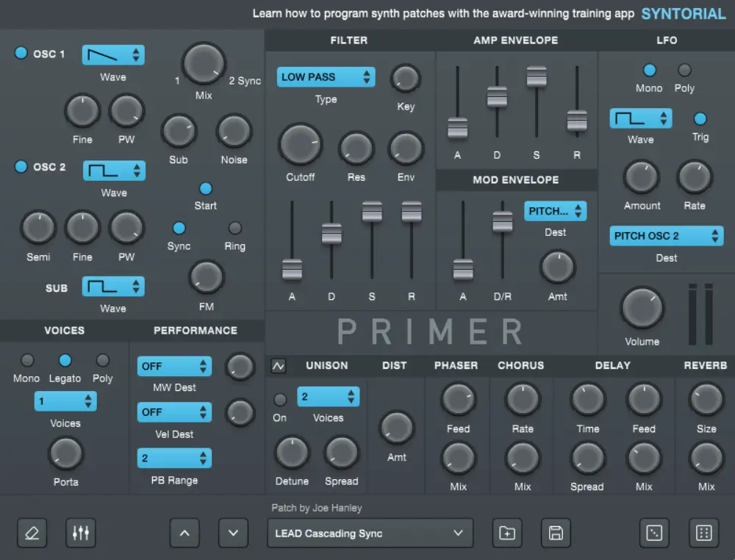
Task: Save the current patch with the disk icon
Action: (556, 534)
